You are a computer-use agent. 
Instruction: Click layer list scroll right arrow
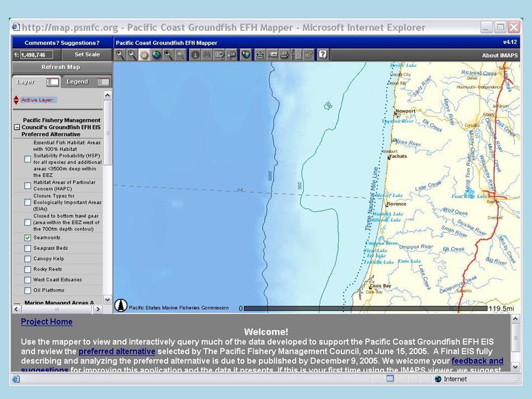[x=98, y=309]
